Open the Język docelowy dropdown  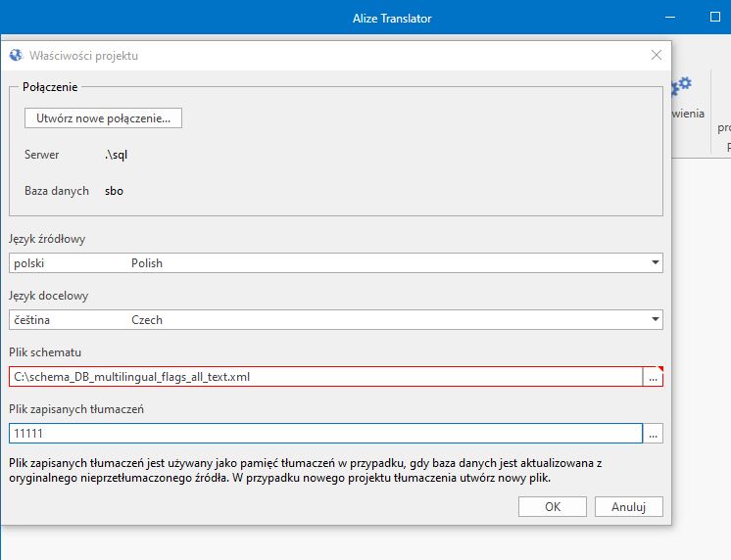[x=336, y=320]
